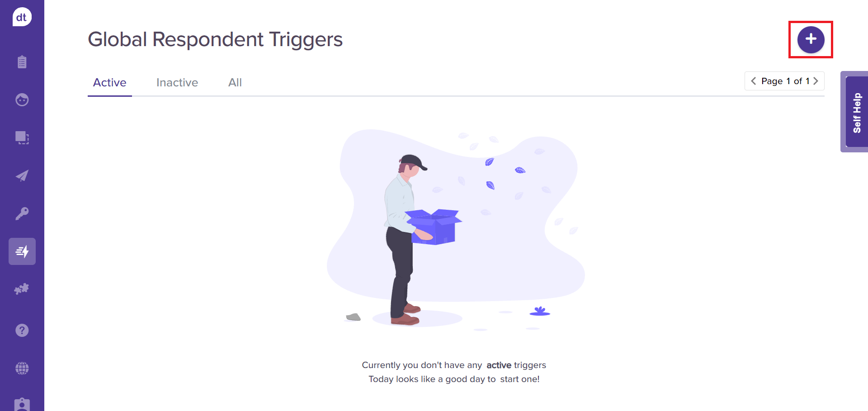The width and height of the screenshot is (868, 411).
Task: Switch to the Active tab
Action: click(x=110, y=82)
